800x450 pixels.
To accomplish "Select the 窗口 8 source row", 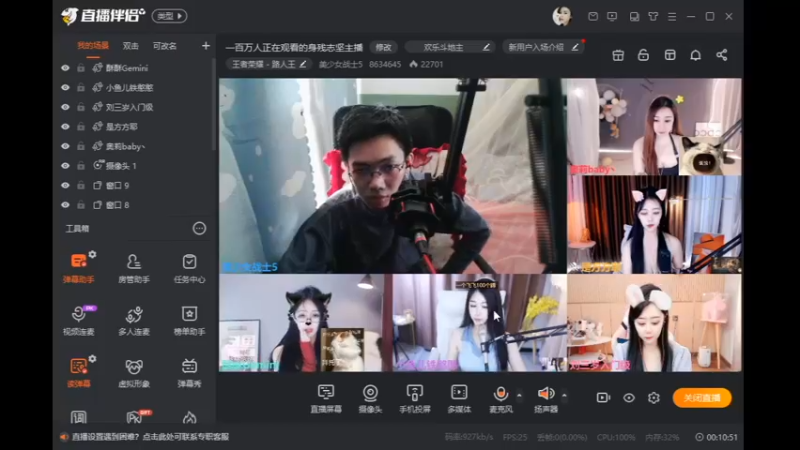I will click(134, 205).
